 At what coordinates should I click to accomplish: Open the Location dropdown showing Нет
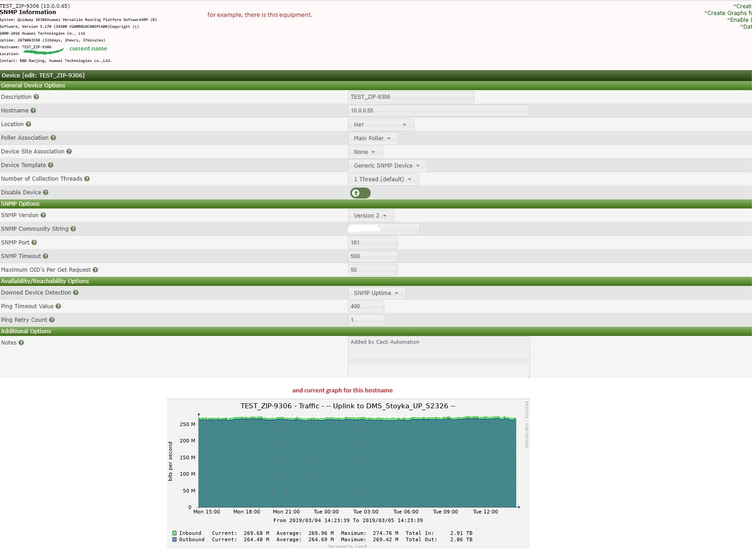[381, 124]
